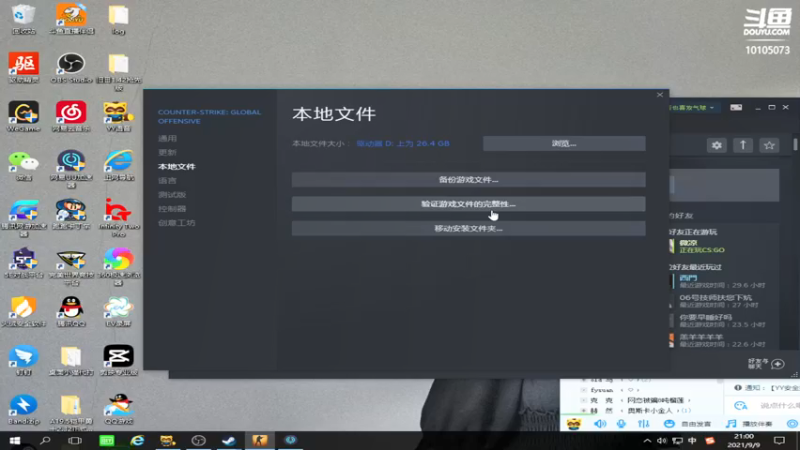Image resolution: width=800 pixels, height=450 pixels.
Task: Open Windows Start menu
Action: coord(15,440)
